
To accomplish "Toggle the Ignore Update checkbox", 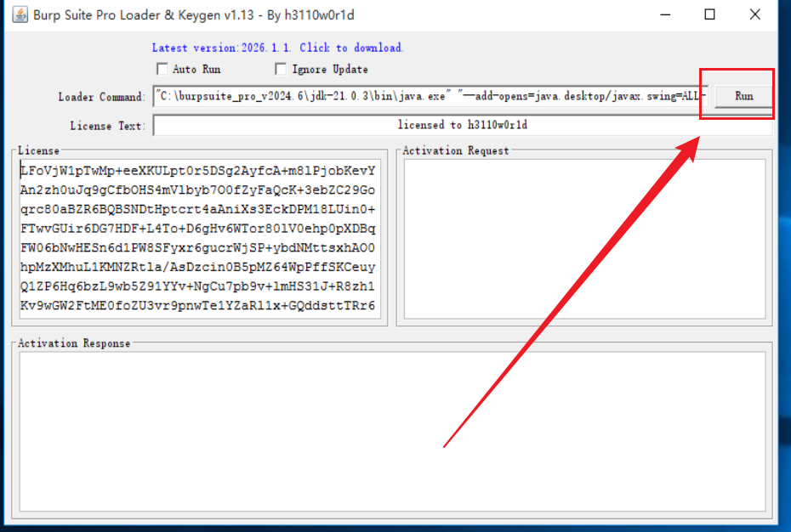I will coord(281,69).
